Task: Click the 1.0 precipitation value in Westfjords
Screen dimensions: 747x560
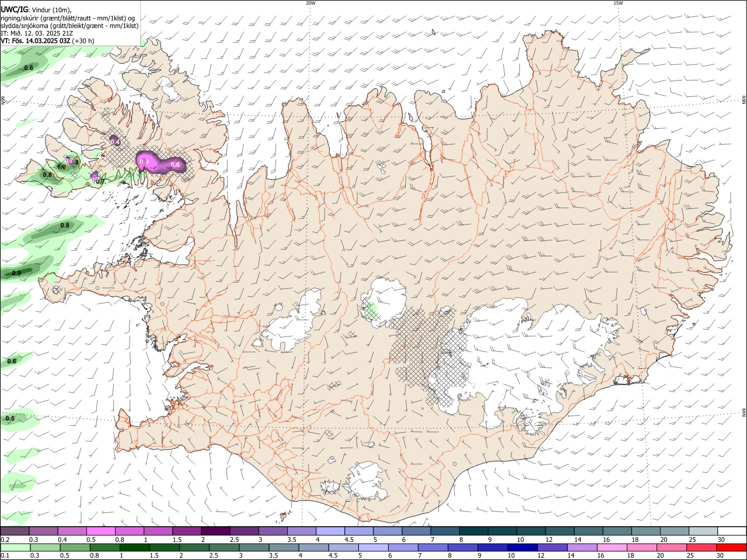Action: pos(61,167)
